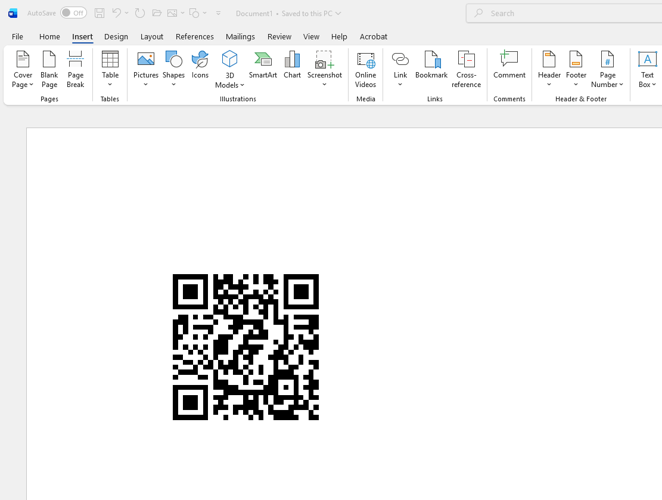Open the Cover Page gallery
The height and width of the screenshot is (500, 662).
point(22,69)
